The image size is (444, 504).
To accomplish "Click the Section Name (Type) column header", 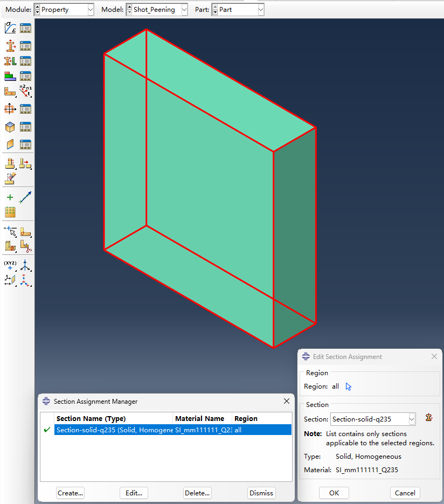I will pyautogui.click(x=113, y=418).
